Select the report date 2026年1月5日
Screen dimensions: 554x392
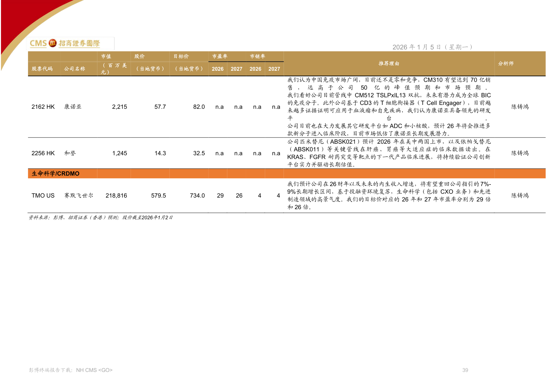pos(432,47)
